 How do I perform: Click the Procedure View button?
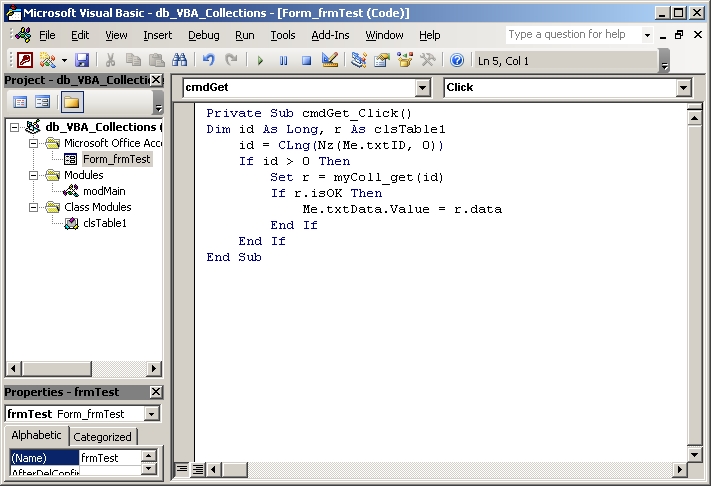pyautogui.click(x=182, y=469)
